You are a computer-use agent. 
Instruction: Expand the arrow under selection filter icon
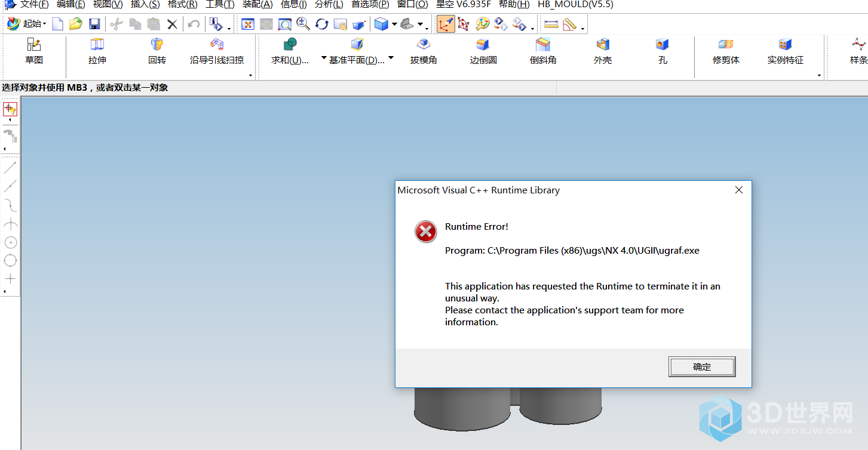(9, 120)
